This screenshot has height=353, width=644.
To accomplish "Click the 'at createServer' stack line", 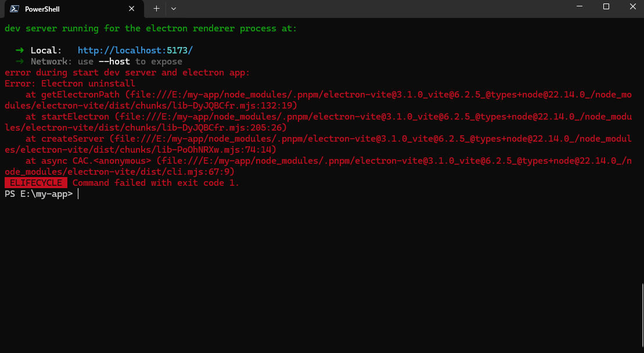I will pos(318,144).
